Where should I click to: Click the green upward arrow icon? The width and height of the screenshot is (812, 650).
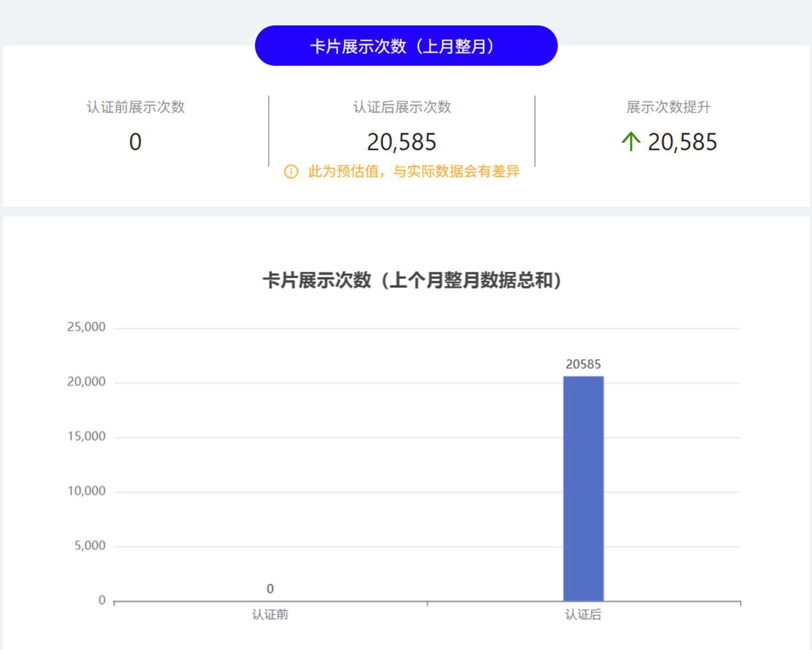[631, 142]
